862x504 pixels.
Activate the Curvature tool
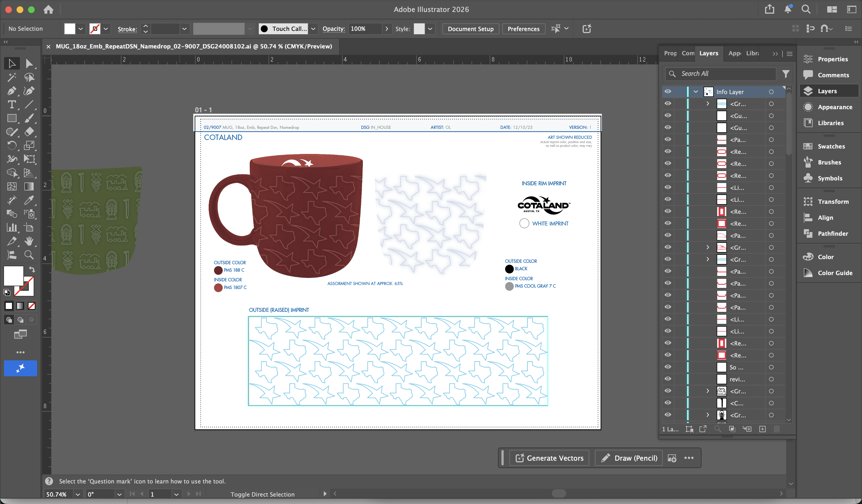pyautogui.click(x=29, y=91)
